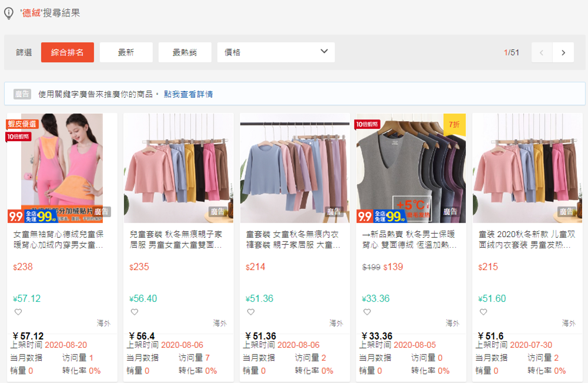588x383 pixels.
Task: Like the ¥57.12 product with the heart
Action: pyautogui.click(x=18, y=312)
